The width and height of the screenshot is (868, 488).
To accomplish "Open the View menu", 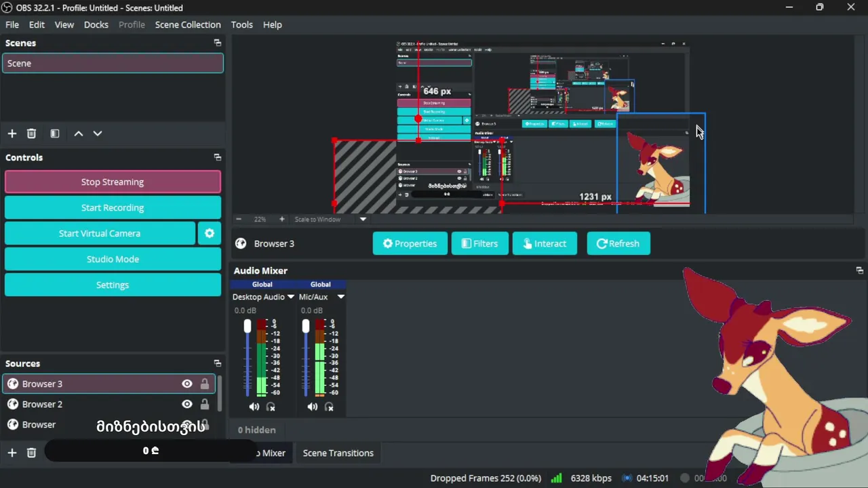I will coord(64,24).
